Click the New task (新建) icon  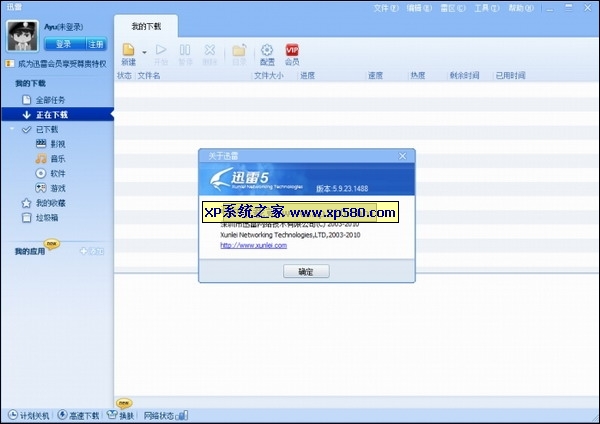pyautogui.click(x=128, y=50)
